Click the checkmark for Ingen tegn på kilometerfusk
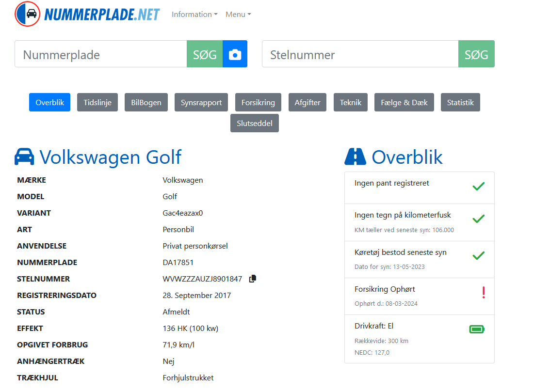534x392 pixels. pyautogui.click(x=479, y=219)
